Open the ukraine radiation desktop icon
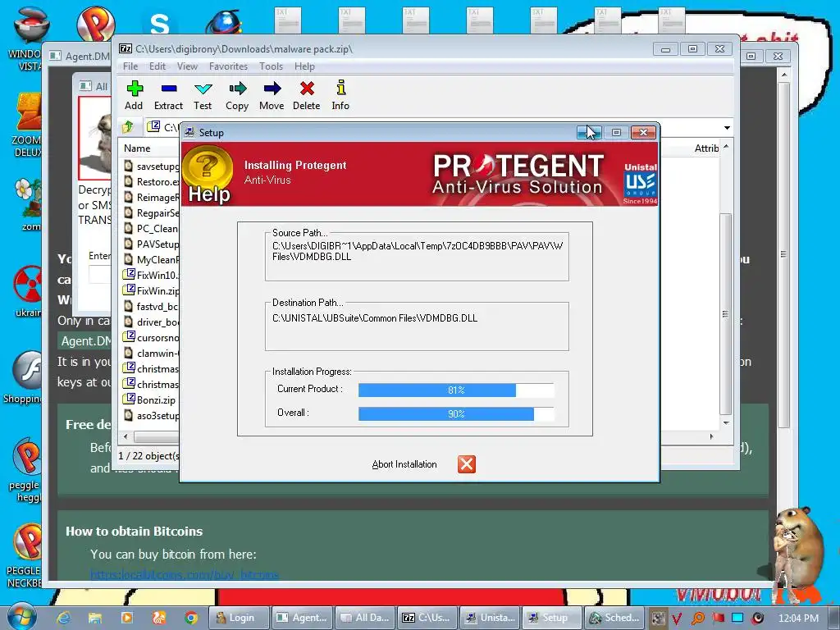The width and height of the screenshot is (840, 630). (x=28, y=291)
